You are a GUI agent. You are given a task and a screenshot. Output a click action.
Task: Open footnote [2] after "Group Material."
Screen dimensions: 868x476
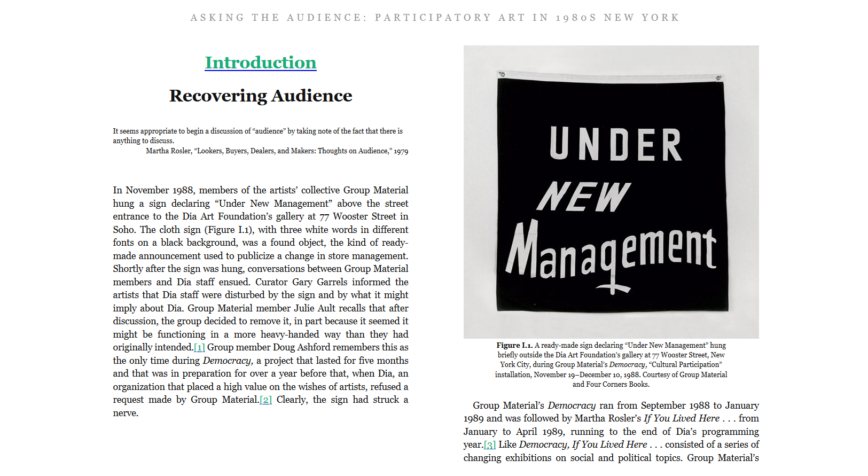click(x=265, y=400)
